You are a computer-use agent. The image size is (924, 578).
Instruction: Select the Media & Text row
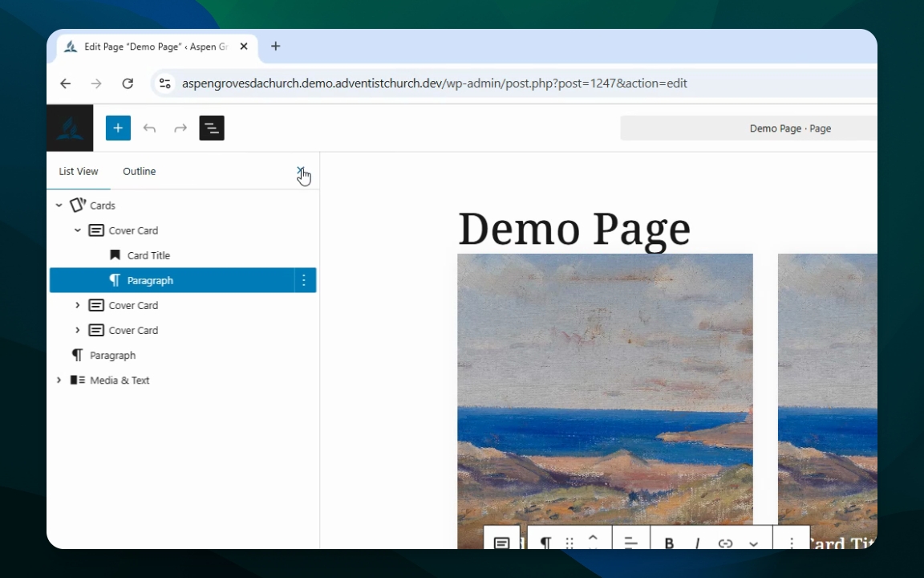(183, 380)
